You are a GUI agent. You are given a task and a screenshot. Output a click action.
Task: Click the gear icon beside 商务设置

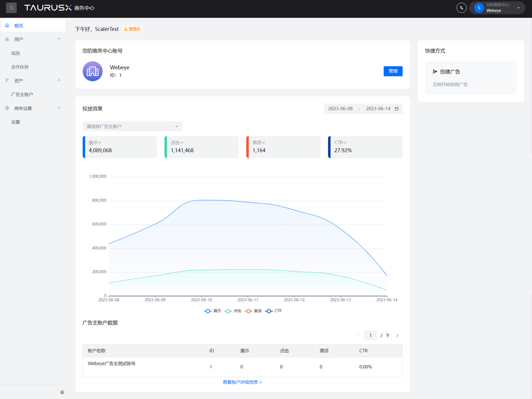pos(7,108)
